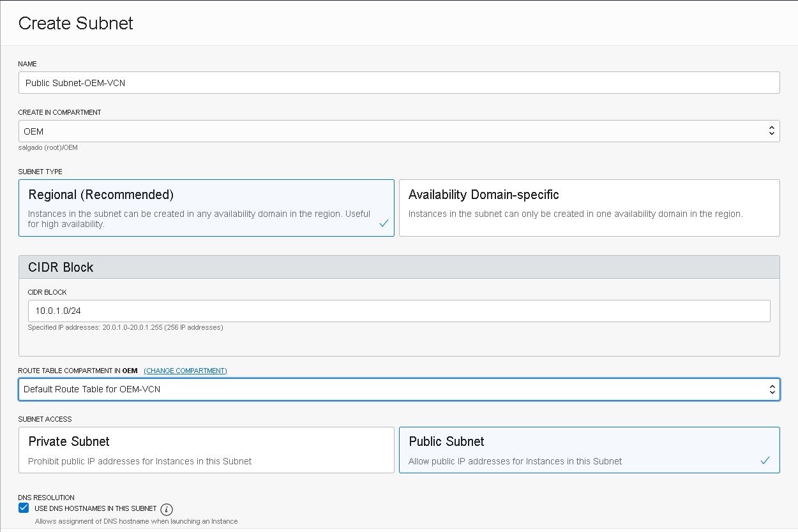Image resolution: width=798 pixels, height=532 pixels.
Task: Click the Create Subnet dialog heading
Action: click(76, 23)
